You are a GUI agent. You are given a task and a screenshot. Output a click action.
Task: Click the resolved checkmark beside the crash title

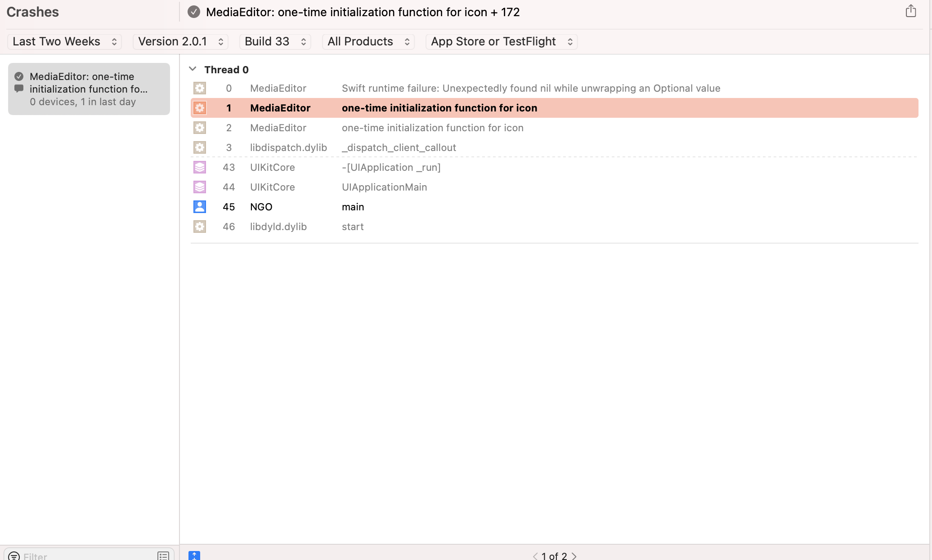(x=194, y=12)
